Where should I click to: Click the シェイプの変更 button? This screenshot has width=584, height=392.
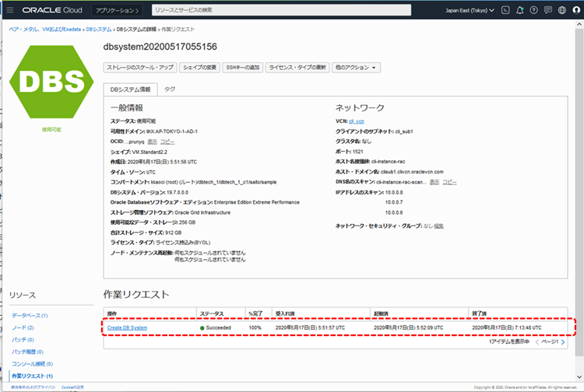[x=200, y=68]
